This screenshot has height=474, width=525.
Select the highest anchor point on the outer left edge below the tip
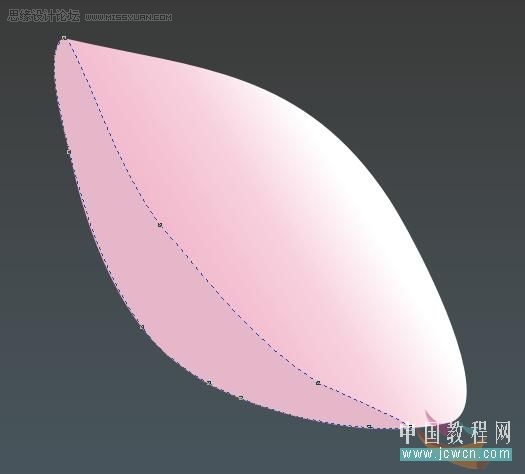(69, 152)
